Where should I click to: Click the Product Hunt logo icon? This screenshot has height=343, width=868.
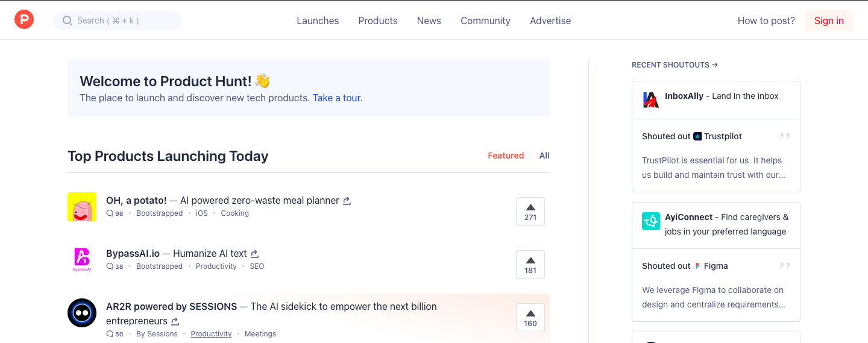pos(24,20)
